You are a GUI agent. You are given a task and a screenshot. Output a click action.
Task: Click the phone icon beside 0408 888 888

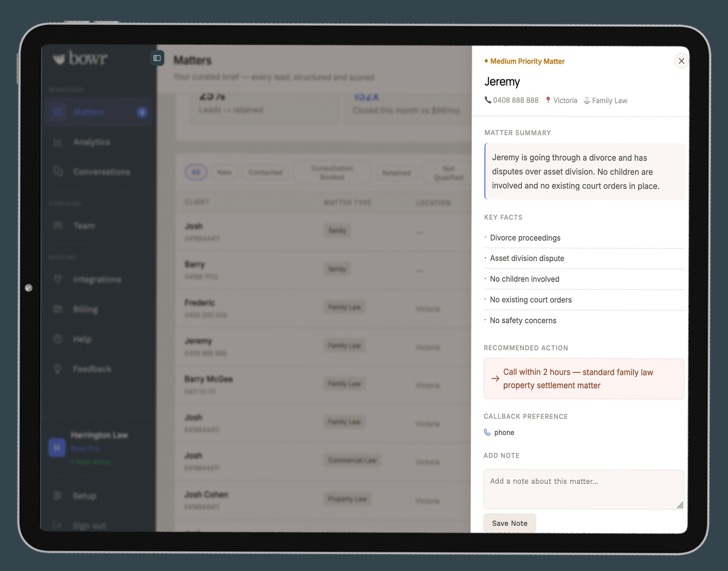488,100
